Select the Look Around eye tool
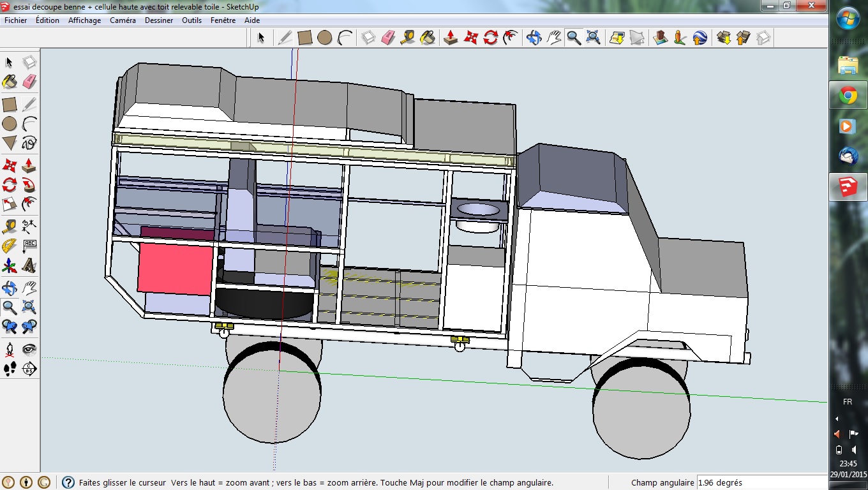 [29, 349]
